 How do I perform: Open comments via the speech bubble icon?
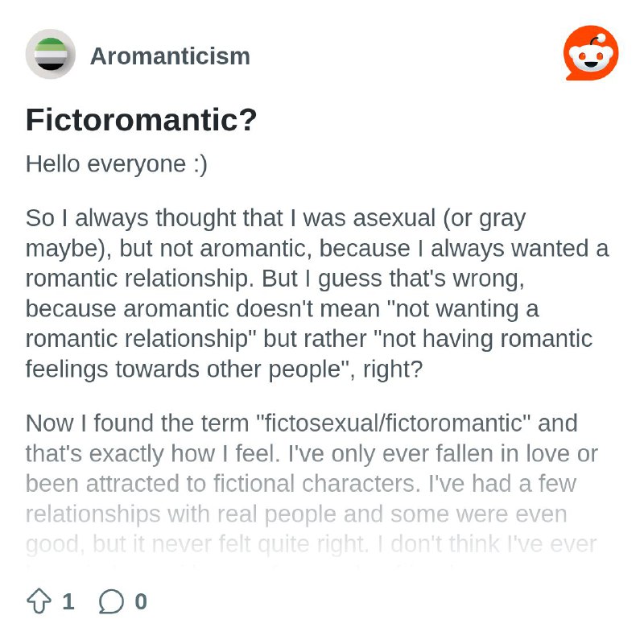[111, 601]
